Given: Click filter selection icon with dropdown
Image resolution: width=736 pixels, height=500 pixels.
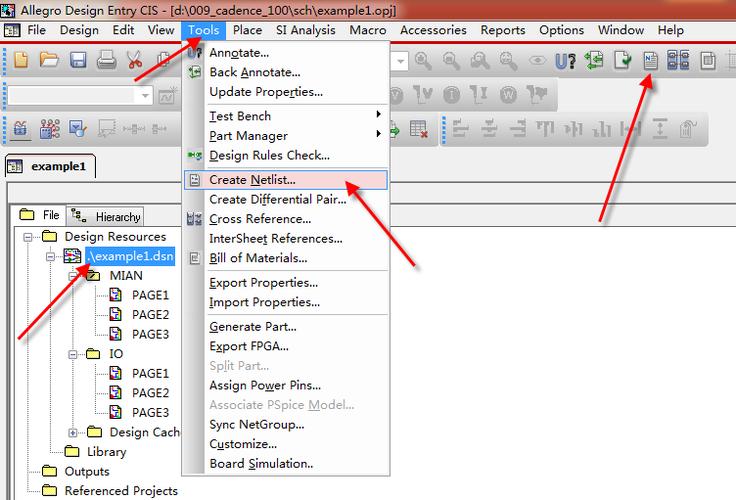Looking at the screenshot, I should pyautogui.click(x=77, y=128).
